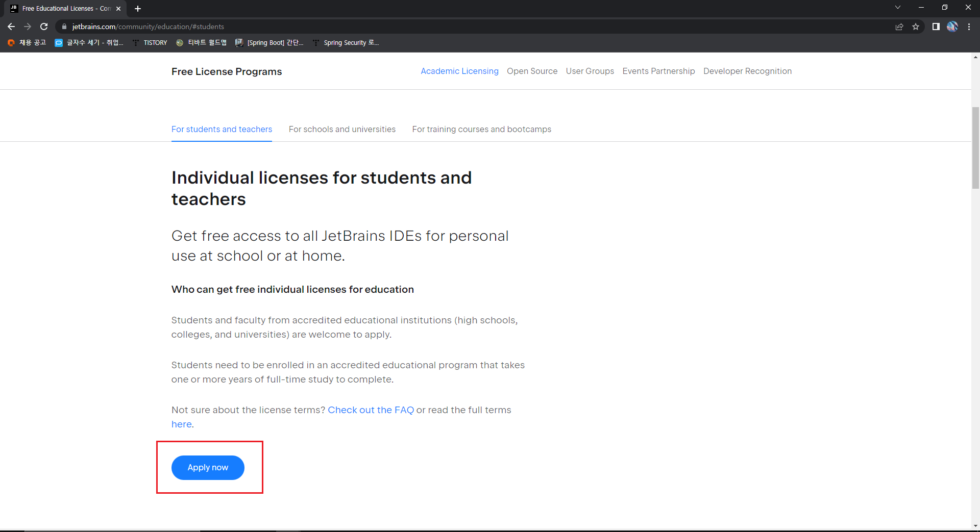Click the scrollbar down arrow
The height and width of the screenshot is (532, 980).
pos(975,525)
